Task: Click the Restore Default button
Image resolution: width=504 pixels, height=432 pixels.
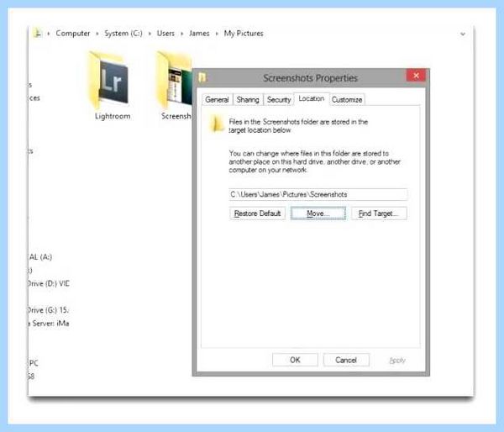Action: (258, 213)
